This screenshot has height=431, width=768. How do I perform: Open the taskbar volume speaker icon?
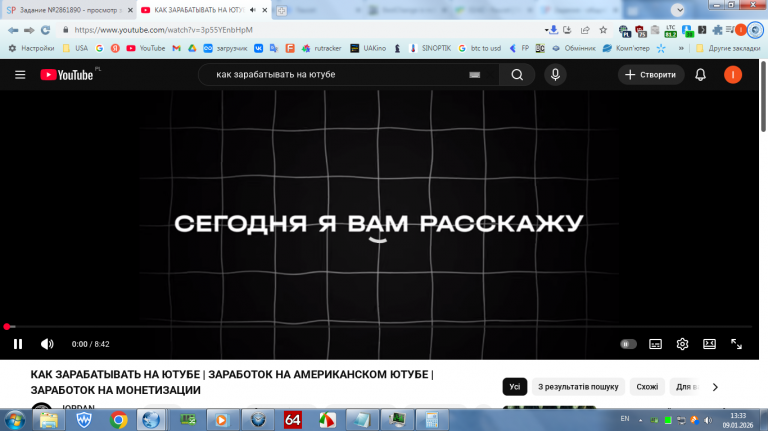pos(708,420)
